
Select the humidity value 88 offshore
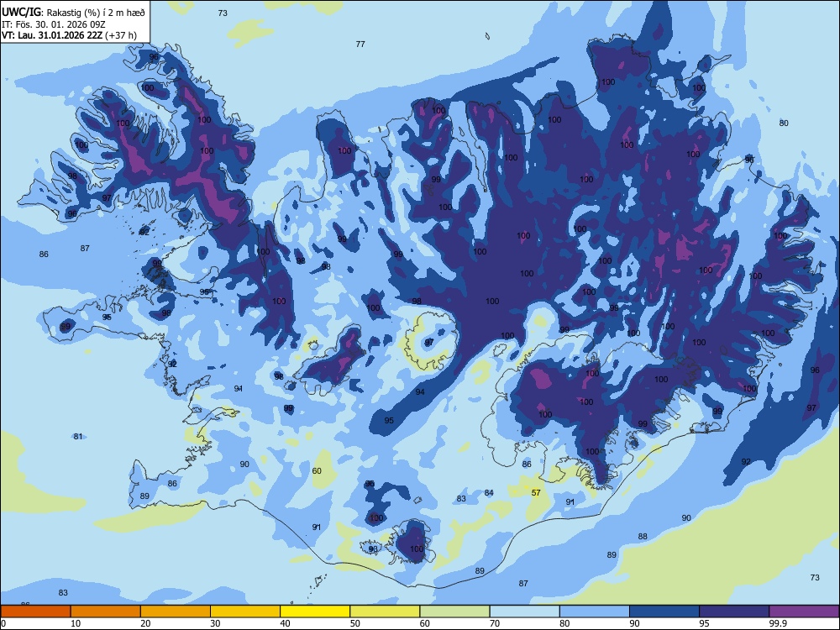tap(643, 536)
